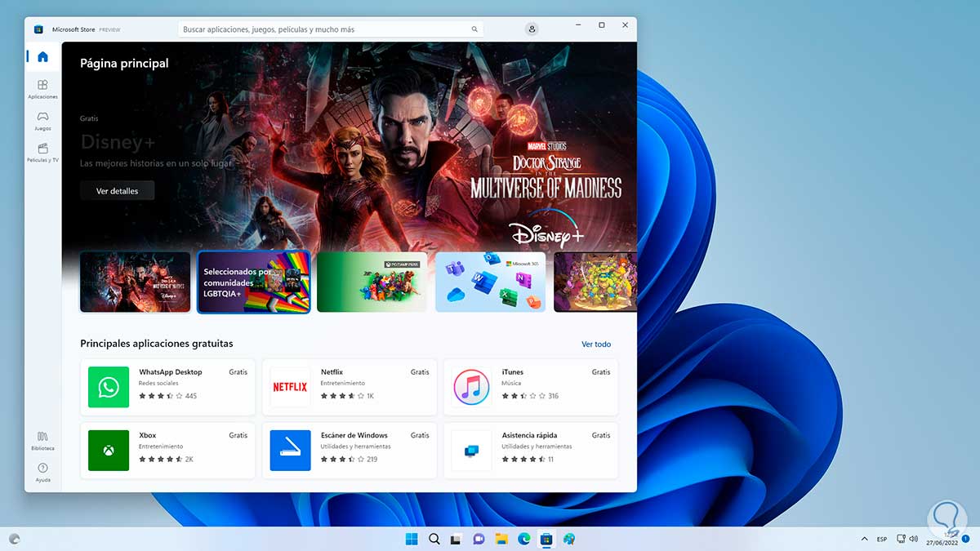Click the ESP language indicator in tray
The height and width of the screenshot is (551, 980).
(882, 540)
